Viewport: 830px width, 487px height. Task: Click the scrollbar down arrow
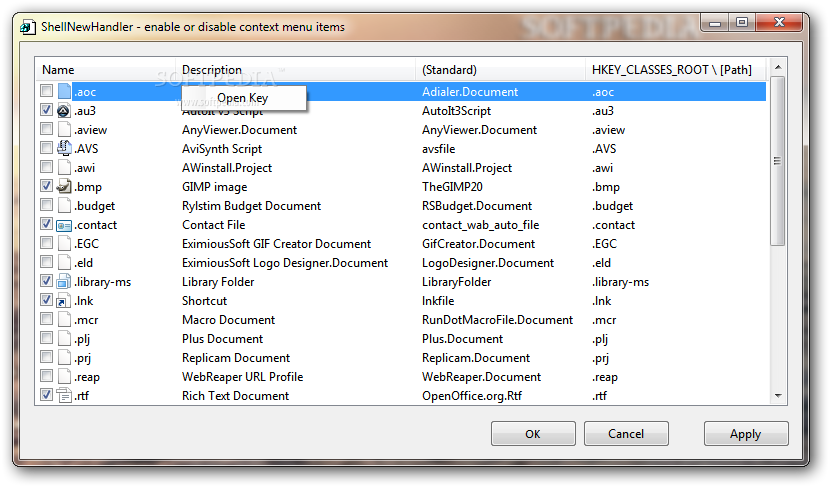tap(778, 395)
